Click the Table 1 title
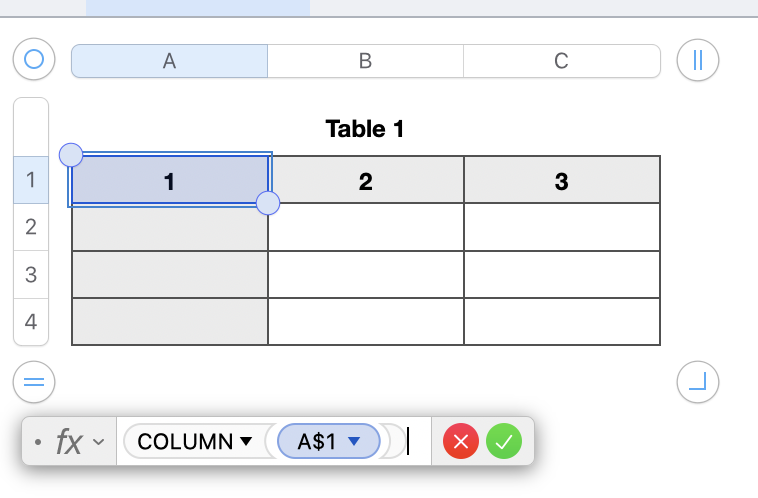 pos(365,129)
